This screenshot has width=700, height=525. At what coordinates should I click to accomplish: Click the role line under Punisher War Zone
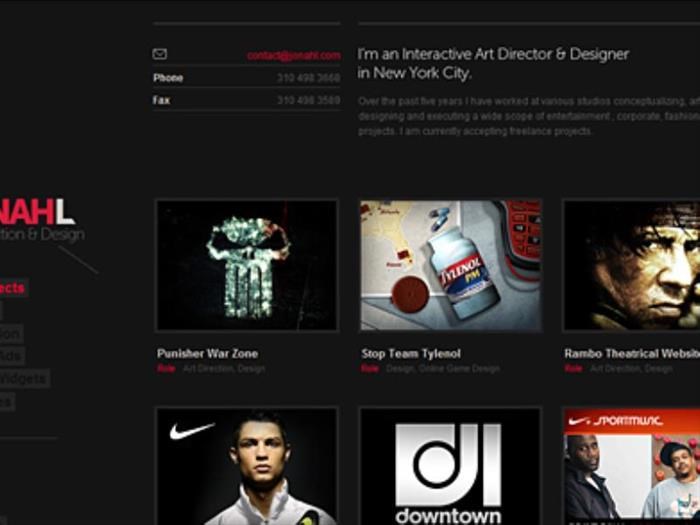click(211, 369)
